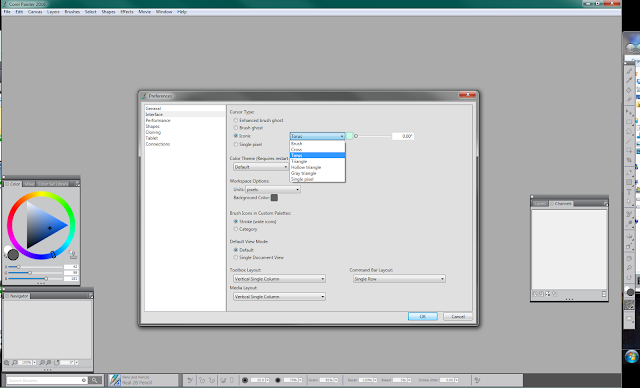
Task: Click Cancel in the Preferences dialog
Action: [x=458, y=317]
